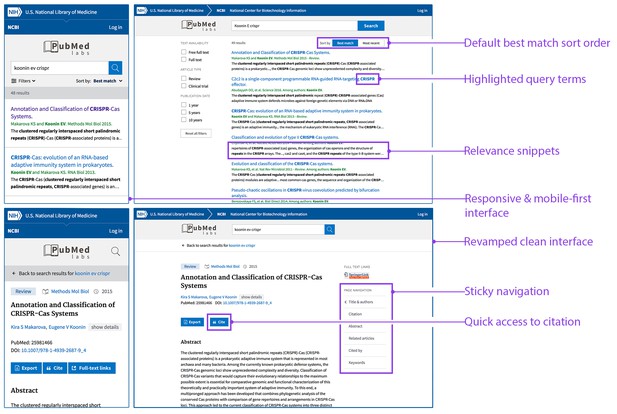
Task: Click the magnifier search button in the desktop article panel
Action: tap(330, 229)
